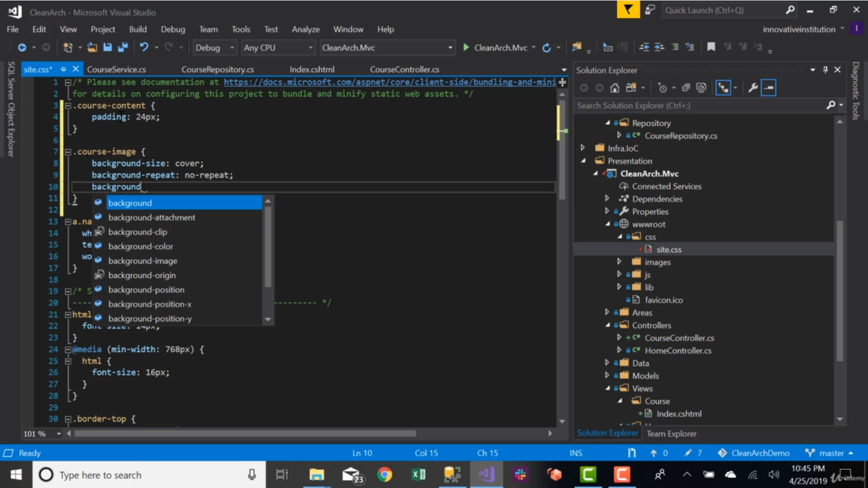Switch to the CourseRepository.cs tab
868x488 pixels.
218,69
